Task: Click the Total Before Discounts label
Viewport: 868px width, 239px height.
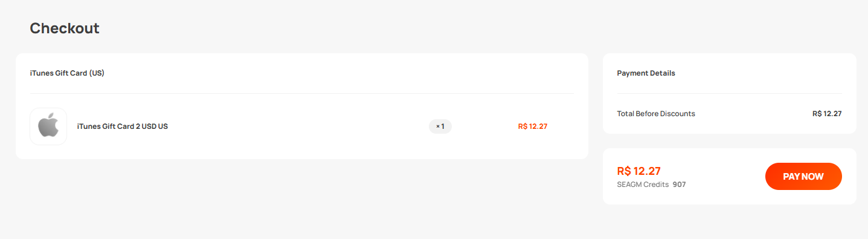Action: point(656,114)
